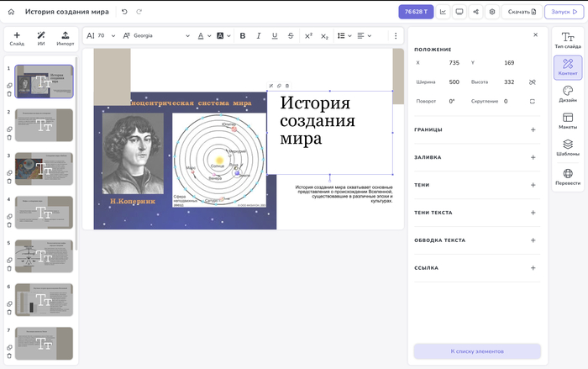Open the text color dropdown
This screenshot has height=369, width=588.
point(204,35)
